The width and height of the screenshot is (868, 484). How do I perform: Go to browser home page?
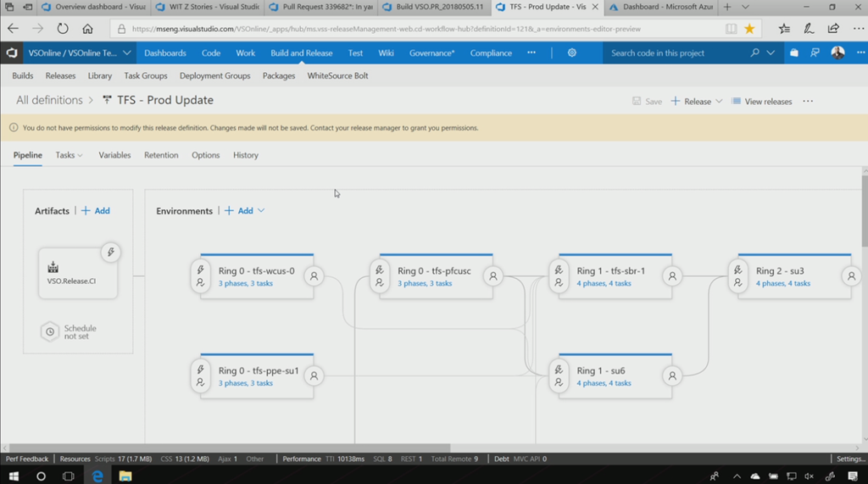point(87,29)
